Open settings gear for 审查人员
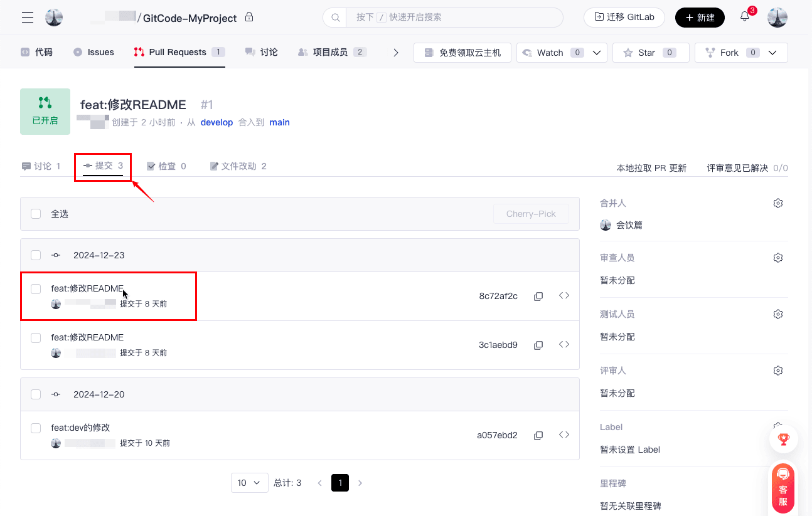The height and width of the screenshot is (516, 812). (x=778, y=258)
